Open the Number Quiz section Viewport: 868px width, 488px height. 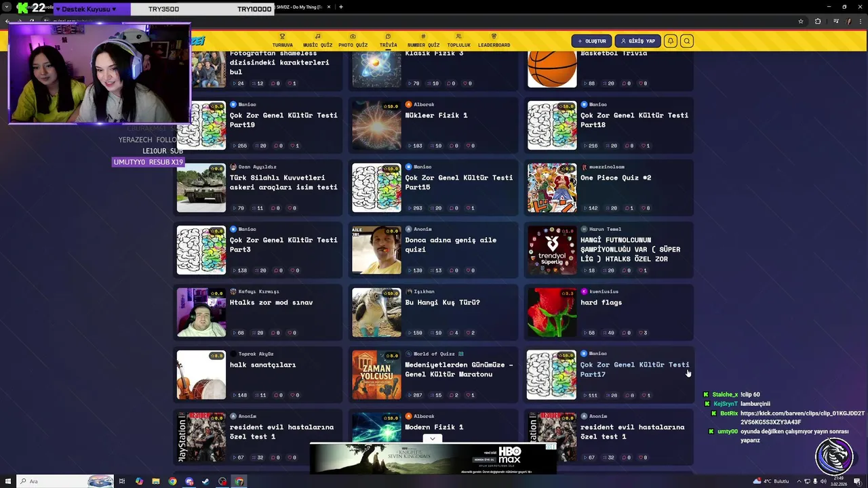pos(423,41)
